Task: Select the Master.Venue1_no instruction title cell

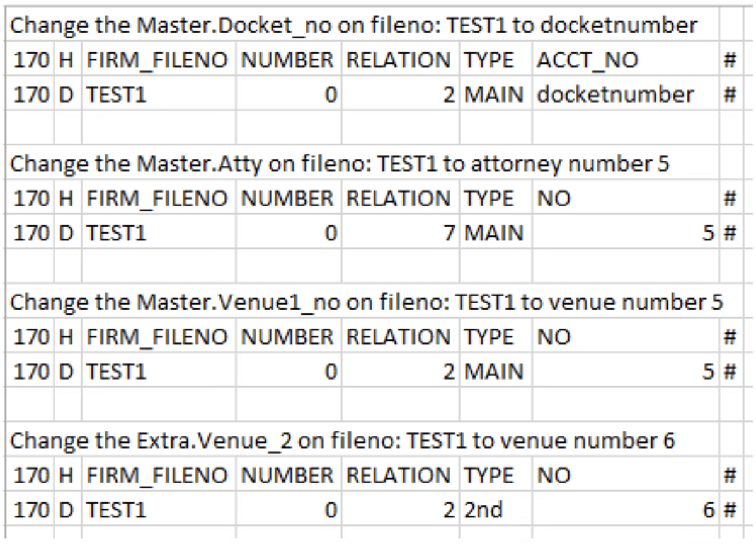Action: coord(367,302)
